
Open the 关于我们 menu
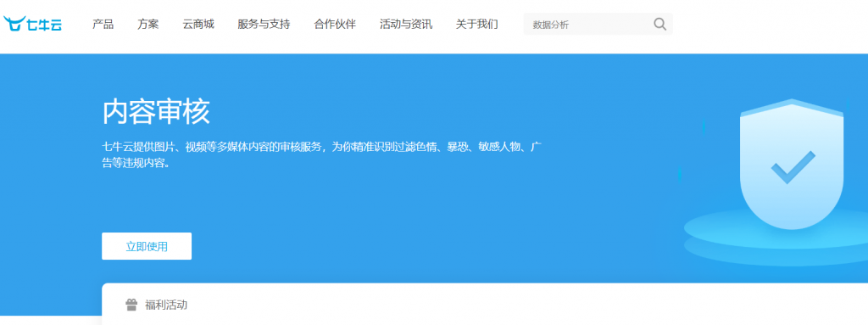(x=476, y=25)
